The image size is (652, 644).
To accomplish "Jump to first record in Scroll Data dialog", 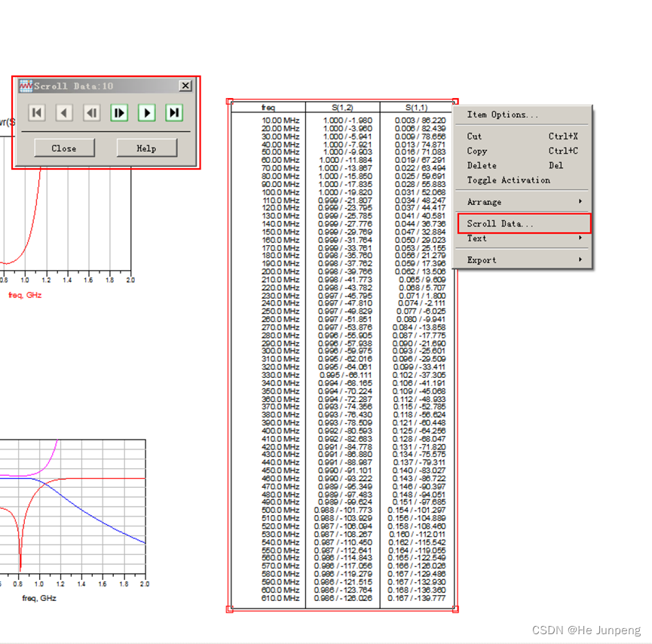I will [36, 112].
